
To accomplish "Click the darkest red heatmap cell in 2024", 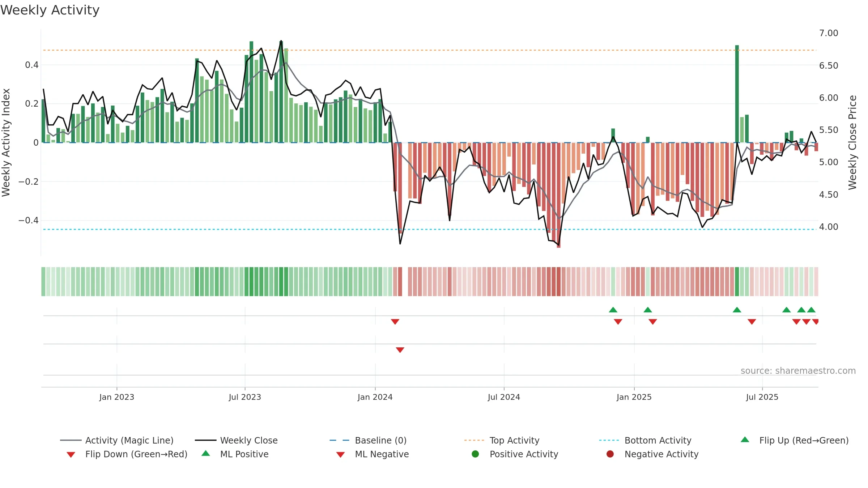I will (559, 282).
